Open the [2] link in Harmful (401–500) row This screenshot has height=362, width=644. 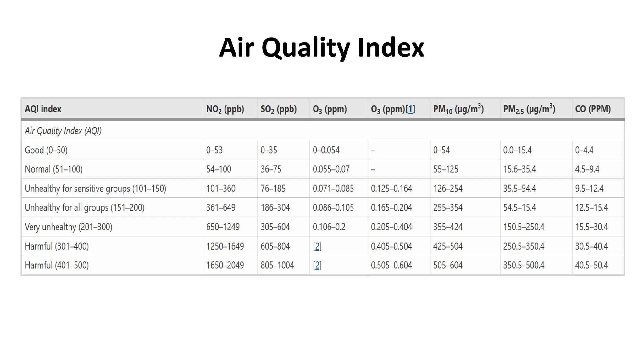point(317,266)
